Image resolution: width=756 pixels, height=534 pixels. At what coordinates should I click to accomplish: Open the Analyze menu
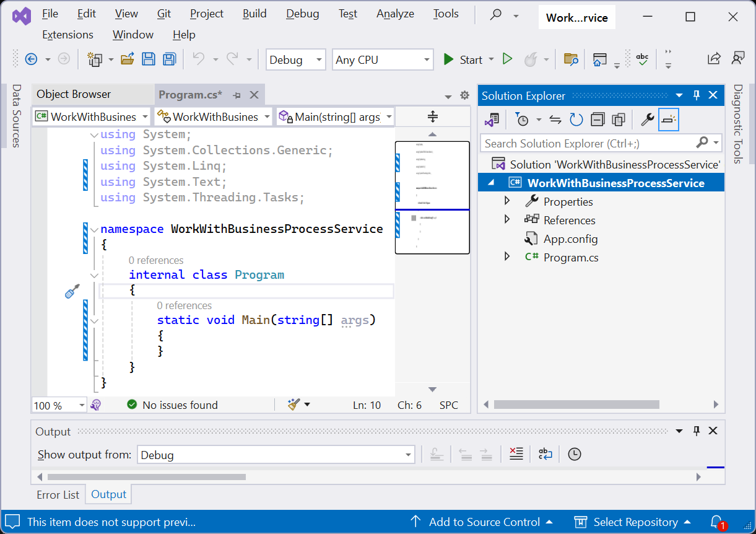click(395, 14)
